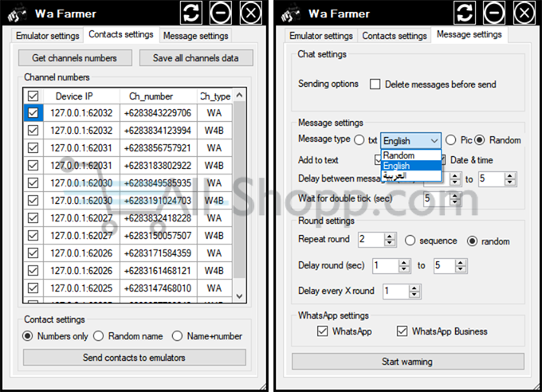Click the Start warming button

(407, 362)
